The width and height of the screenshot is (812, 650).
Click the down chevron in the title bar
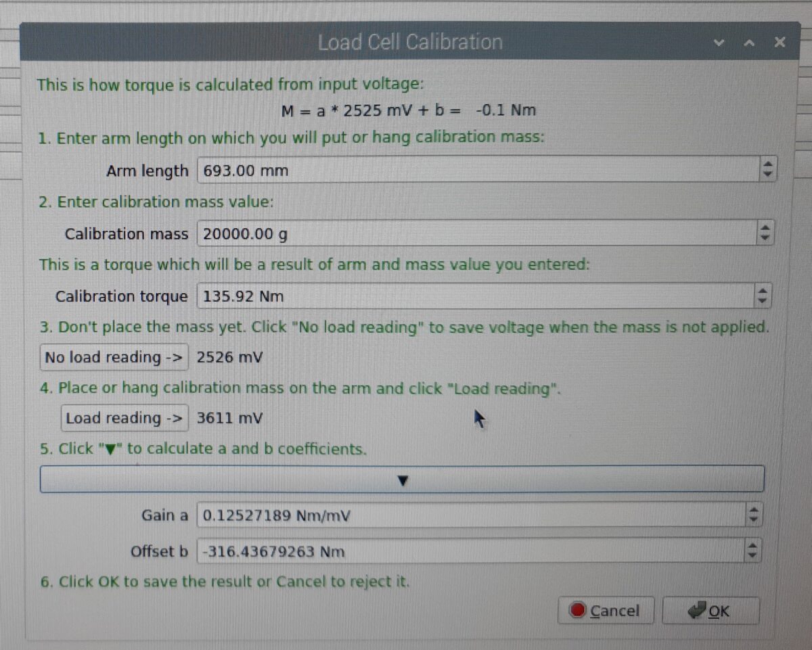[718, 43]
